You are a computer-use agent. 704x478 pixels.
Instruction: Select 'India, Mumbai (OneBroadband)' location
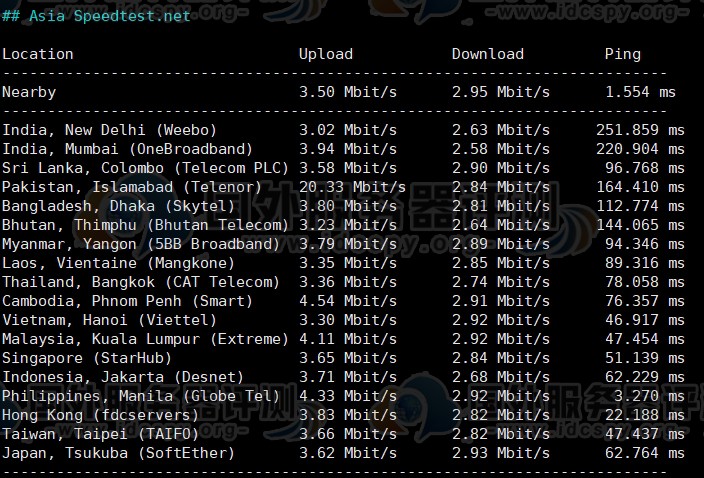(128, 149)
